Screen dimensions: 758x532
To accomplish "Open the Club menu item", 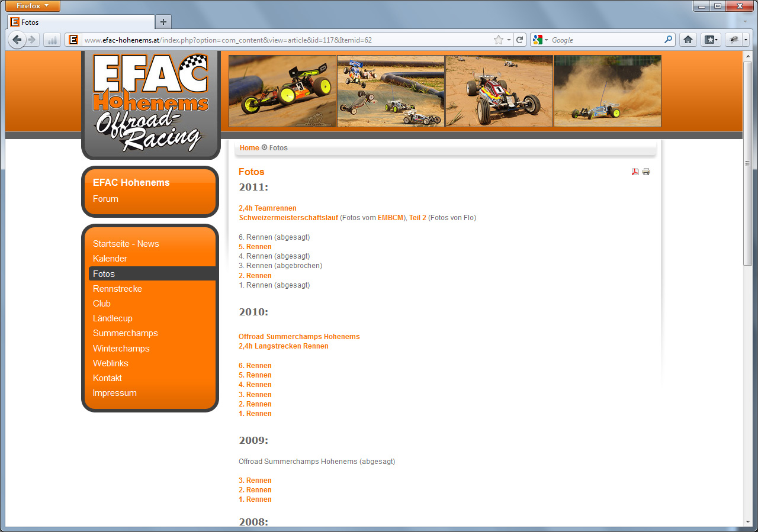I will click(x=102, y=304).
